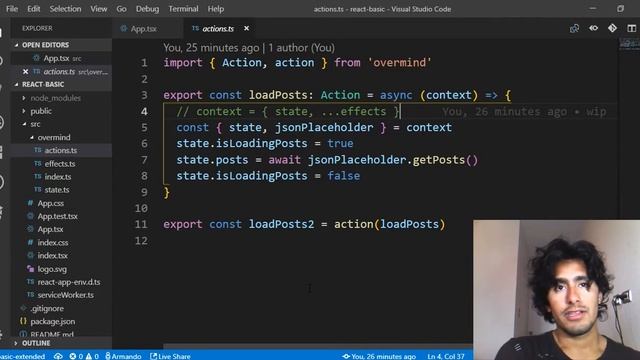This screenshot has width=640, height=360.
Task: Open App.tsx in the src tree
Action: [x=50, y=229]
